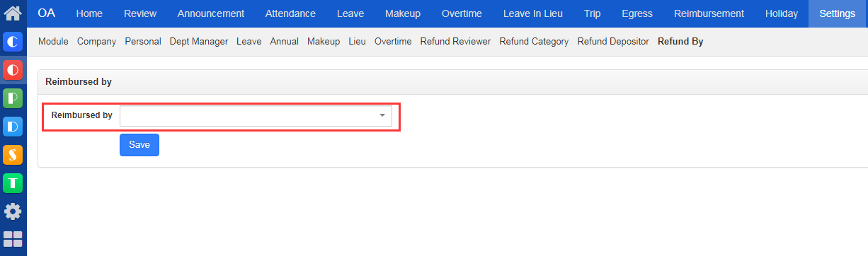Select the Settings menu
Image resolution: width=868 pixels, height=256 pixels.
pos(837,13)
